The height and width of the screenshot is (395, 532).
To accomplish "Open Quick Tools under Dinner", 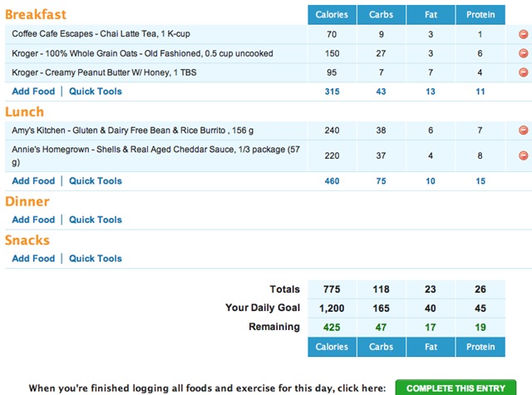I will [x=95, y=220].
